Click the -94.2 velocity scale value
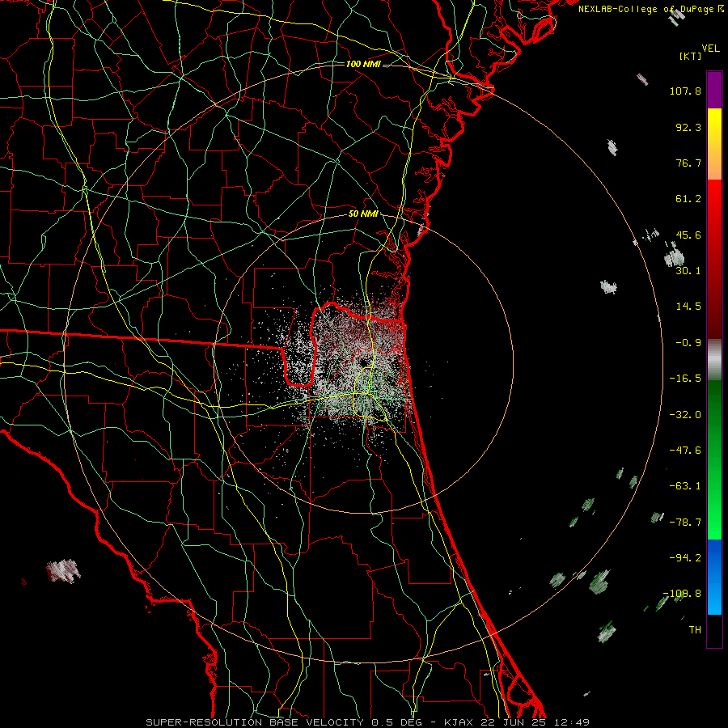Screen dimensions: 728x728 pyautogui.click(x=685, y=558)
